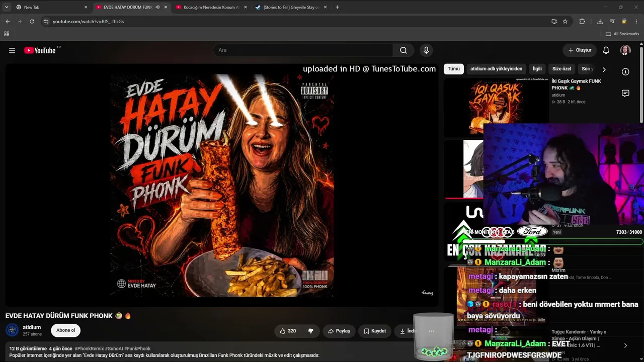Viewport: 644px width, 362px height.
Task: Click the YouTube search magnifier button
Action: coord(404,50)
